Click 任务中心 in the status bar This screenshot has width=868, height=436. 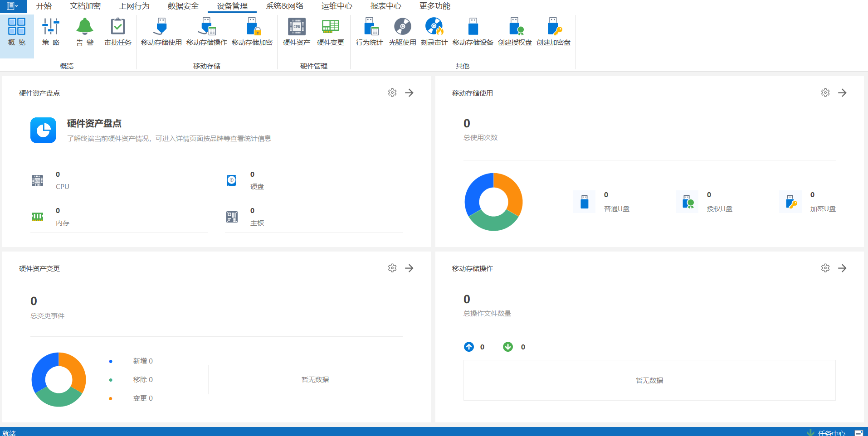point(831,433)
